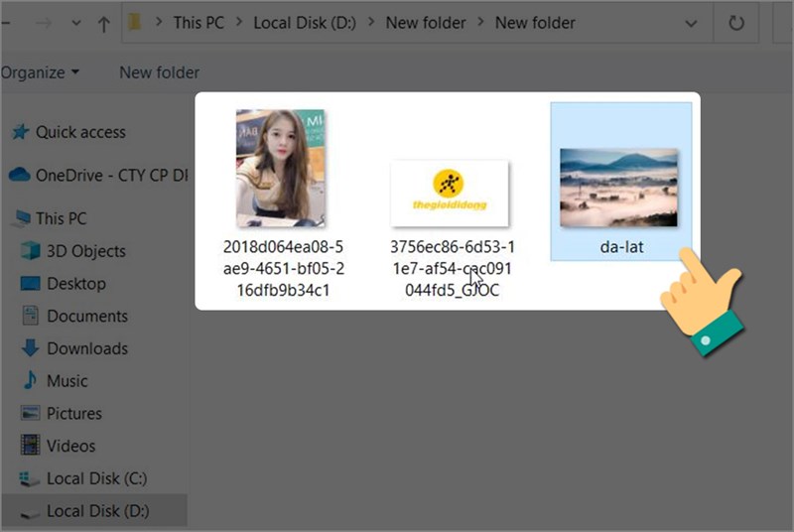Click the Pictures folder icon

31,413
